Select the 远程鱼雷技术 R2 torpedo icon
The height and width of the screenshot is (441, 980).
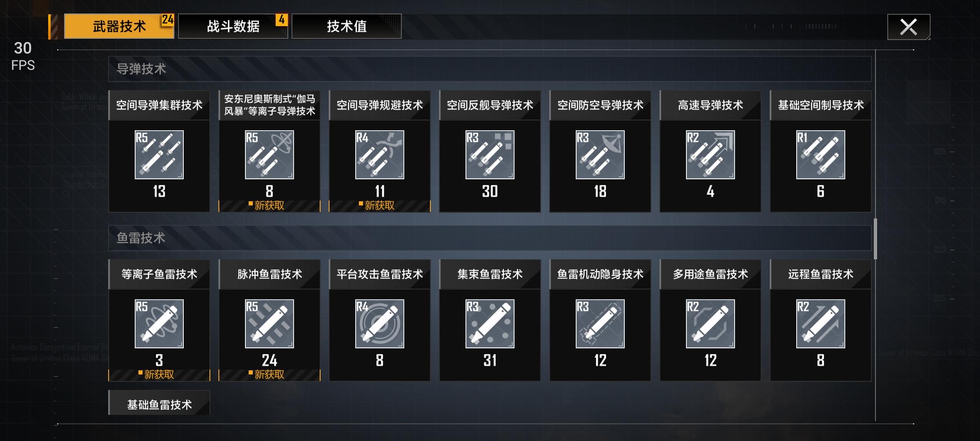[x=821, y=324]
